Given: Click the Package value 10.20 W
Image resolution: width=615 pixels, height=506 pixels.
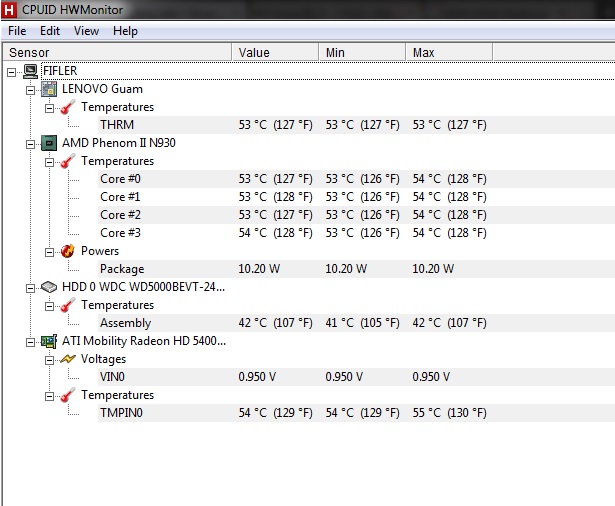Looking at the screenshot, I should click(259, 269).
